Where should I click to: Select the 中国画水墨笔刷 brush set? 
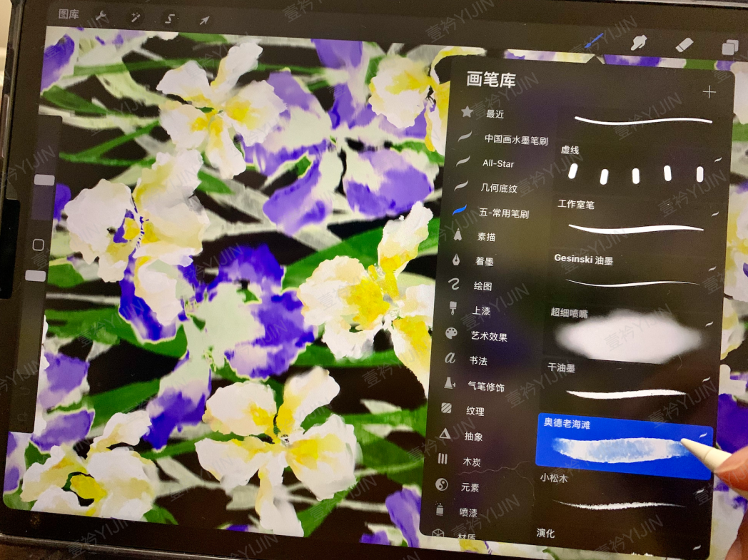[x=516, y=140]
